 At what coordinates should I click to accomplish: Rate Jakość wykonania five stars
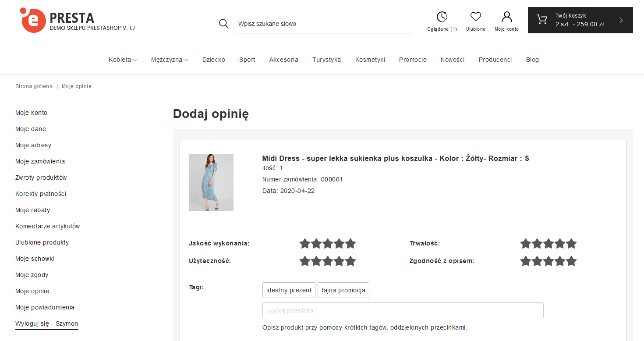(350, 244)
